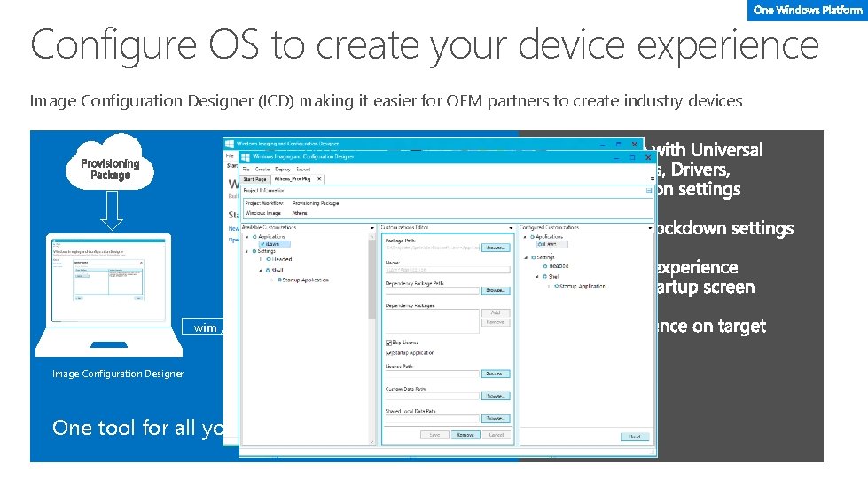Viewport: 868px width, 489px height.
Task: Open the File menu in the back window
Action: pyautogui.click(x=229, y=156)
